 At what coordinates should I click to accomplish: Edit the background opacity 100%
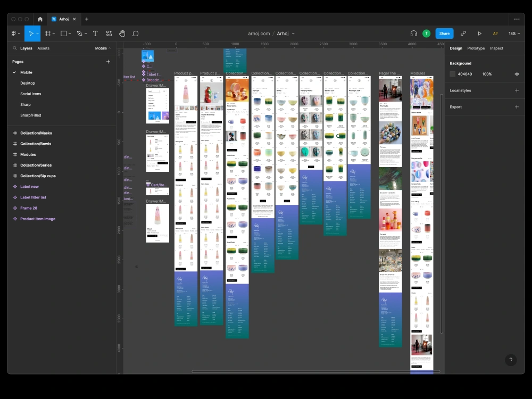click(487, 74)
